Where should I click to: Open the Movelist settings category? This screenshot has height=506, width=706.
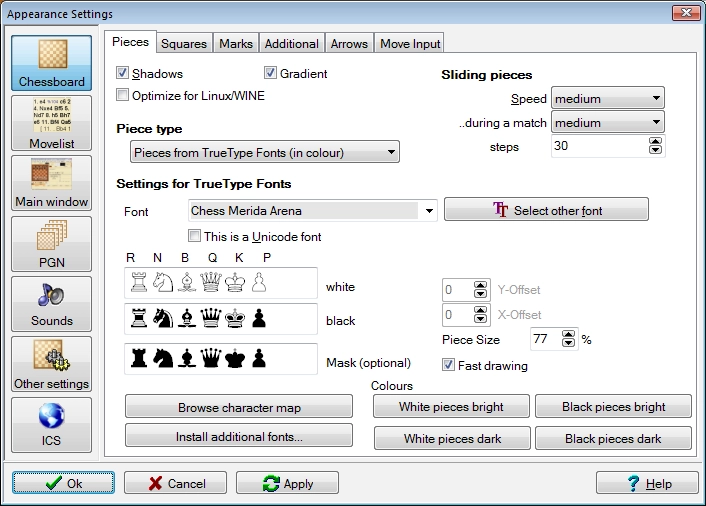(x=51, y=123)
